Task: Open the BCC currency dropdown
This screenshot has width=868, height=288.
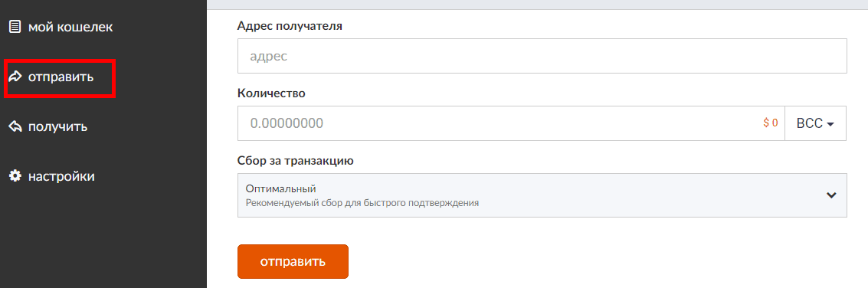Action: 815,123
